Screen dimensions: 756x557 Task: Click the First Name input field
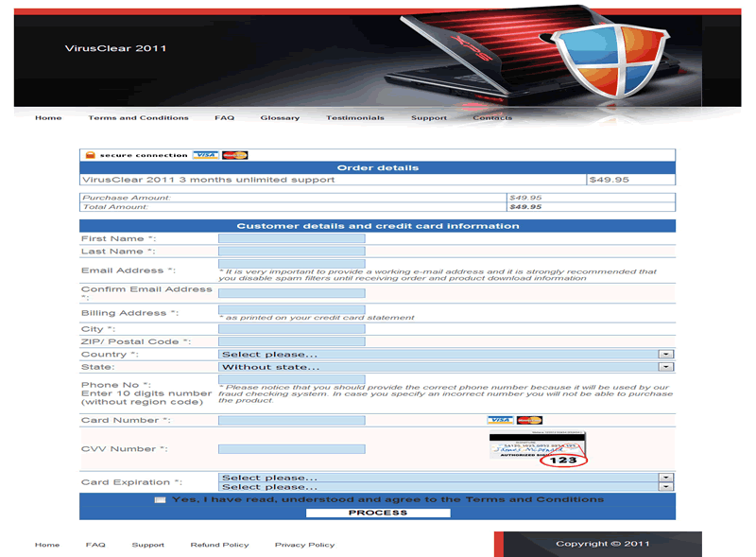pyautogui.click(x=291, y=238)
